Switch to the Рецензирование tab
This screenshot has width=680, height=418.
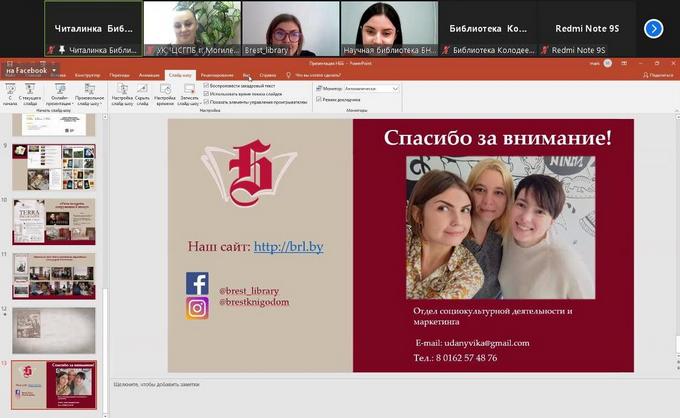pyautogui.click(x=217, y=75)
